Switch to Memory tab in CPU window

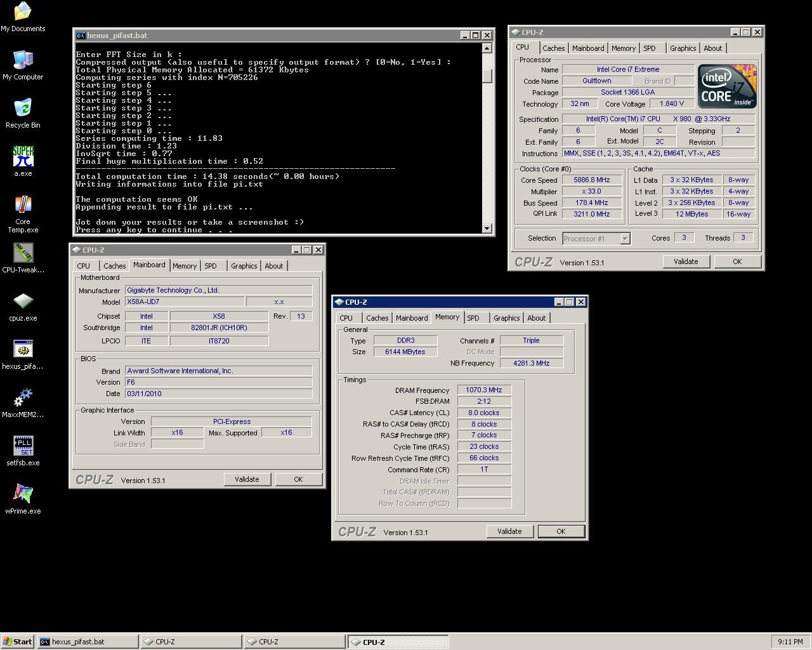(624, 48)
